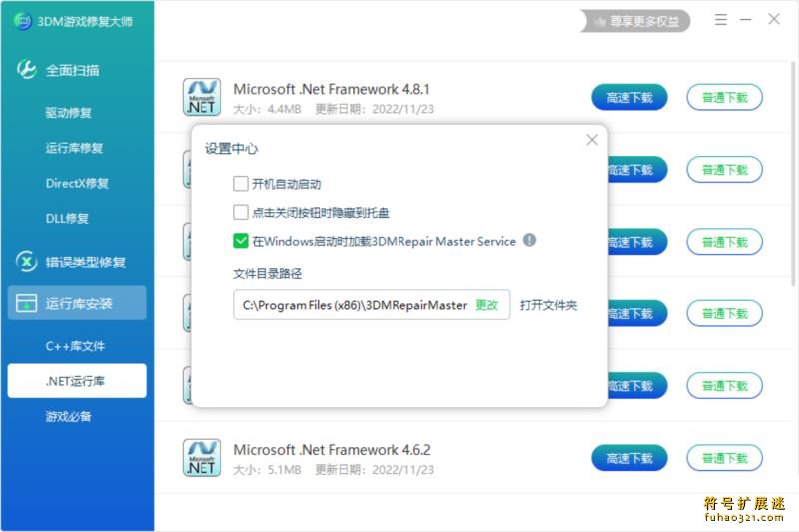Click the .NET Framework 4.6.2 icon
799x532 pixels.
coord(202,458)
